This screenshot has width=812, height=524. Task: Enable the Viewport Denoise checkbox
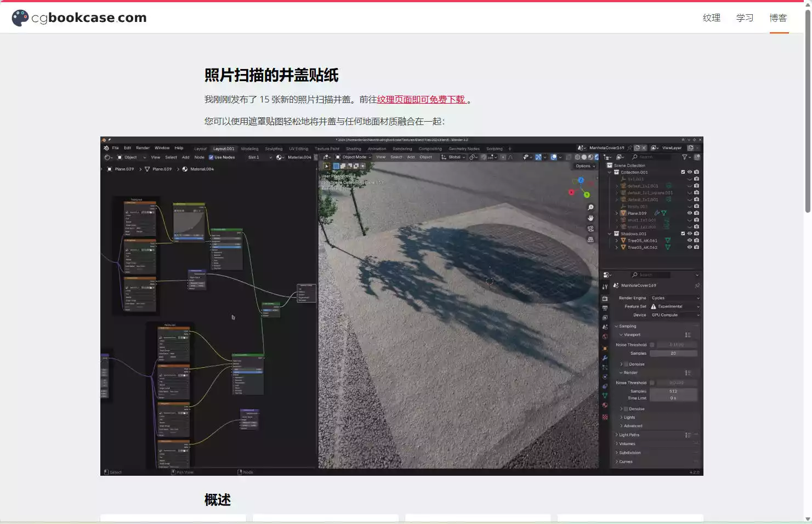[x=626, y=364]
